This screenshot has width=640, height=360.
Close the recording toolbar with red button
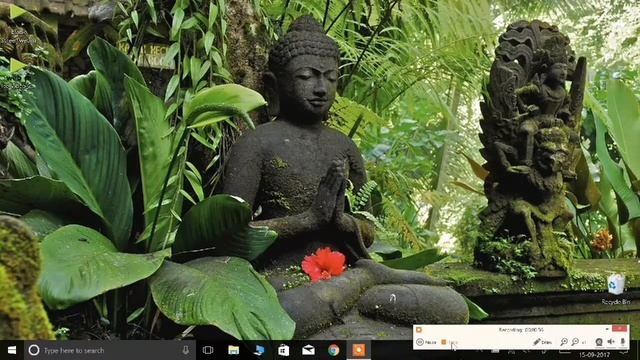click(x=620, y=329)
